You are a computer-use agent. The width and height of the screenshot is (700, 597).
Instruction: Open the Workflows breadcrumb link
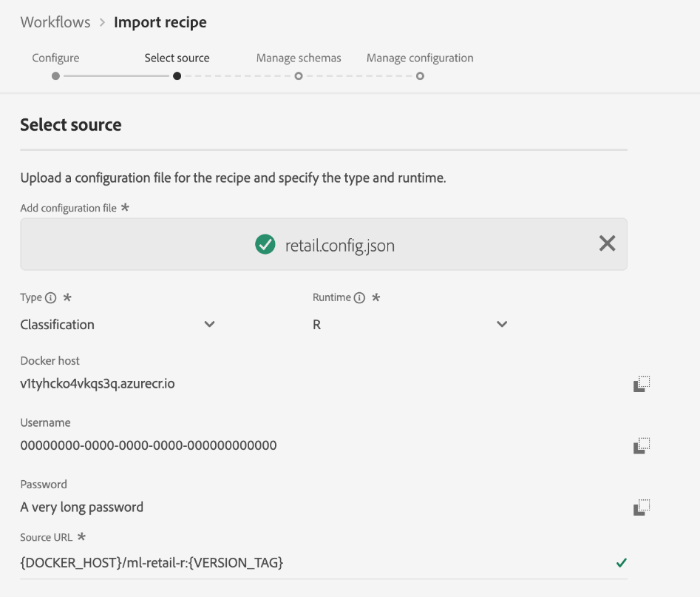pos(55,22)
